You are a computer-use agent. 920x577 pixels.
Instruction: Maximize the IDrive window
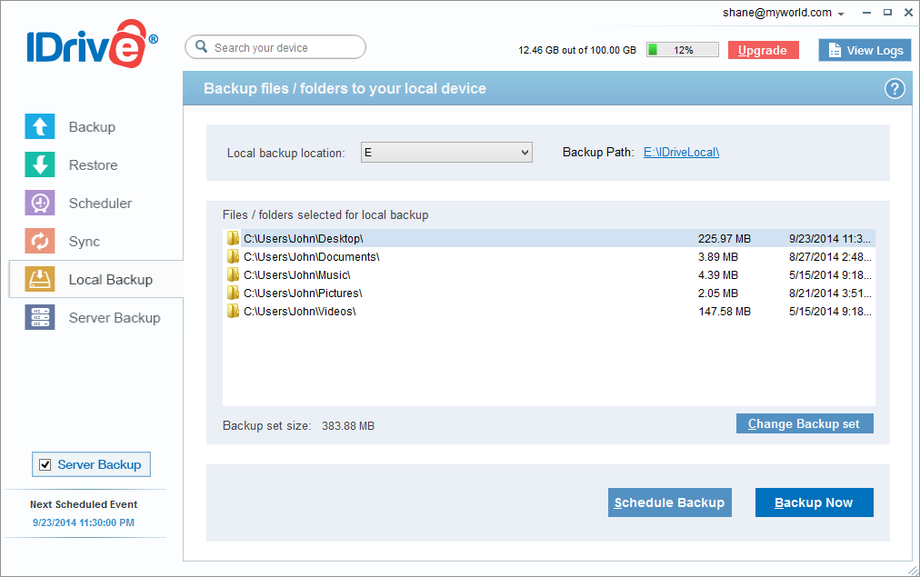(888, 12)
